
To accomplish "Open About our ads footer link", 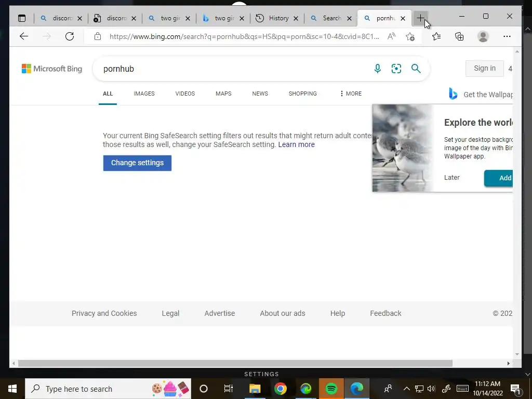I will pos(282,313).
